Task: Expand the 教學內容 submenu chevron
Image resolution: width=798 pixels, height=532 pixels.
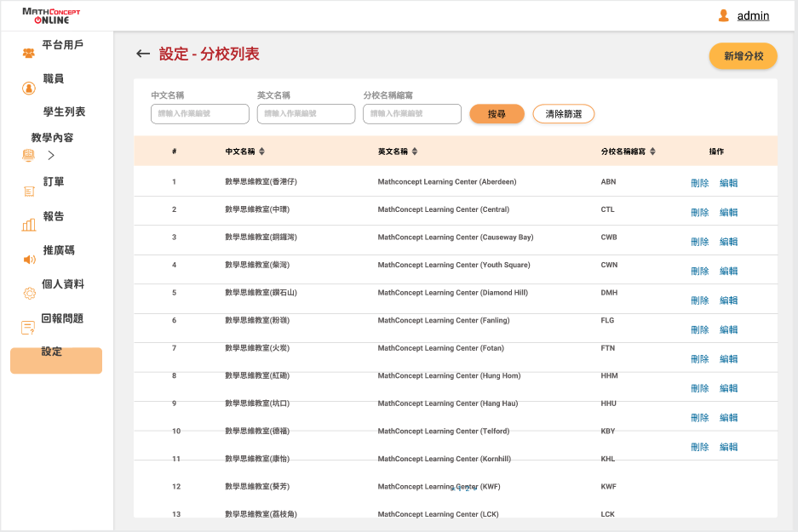Action: (x=51, y=155)
